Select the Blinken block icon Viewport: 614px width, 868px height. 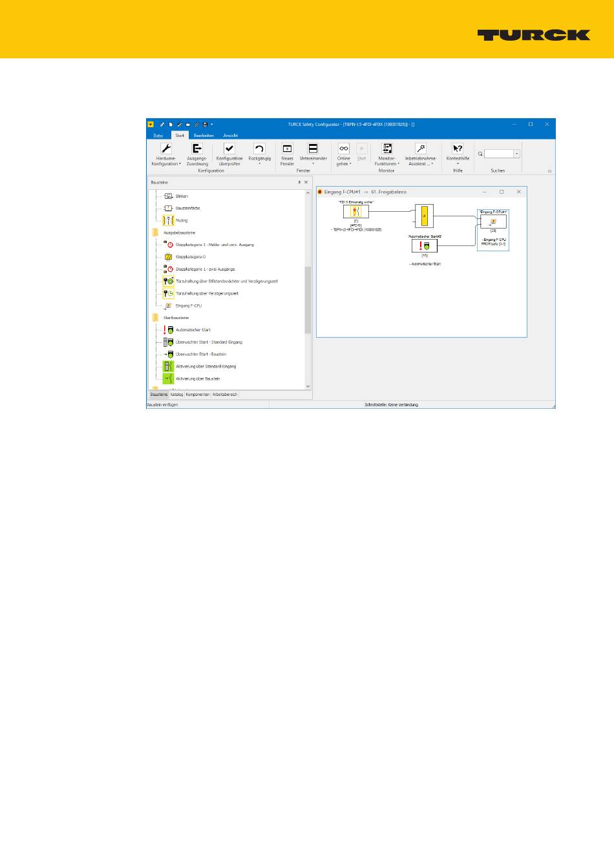(x=169, y=196)
